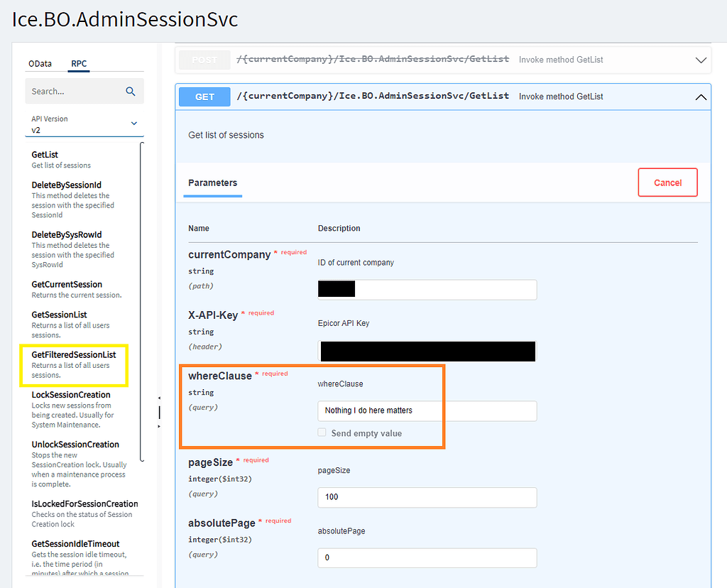Collapse the GET GetList operation chevron
Screen dimensions: 727x588
tap(701, 97)
